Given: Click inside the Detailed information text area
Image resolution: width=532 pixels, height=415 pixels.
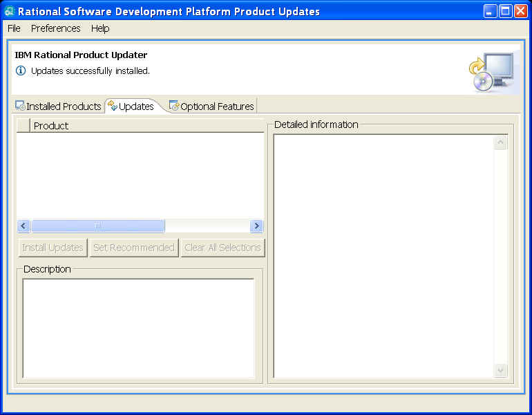Looking at the screenshot, I should tap(383, 257).
